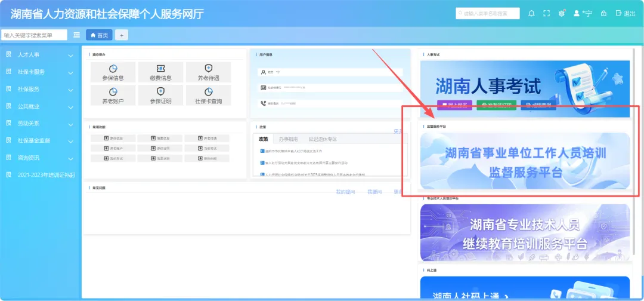Click the small 养老账户 common function button
The image size is (644, 301).
point(113,148)
